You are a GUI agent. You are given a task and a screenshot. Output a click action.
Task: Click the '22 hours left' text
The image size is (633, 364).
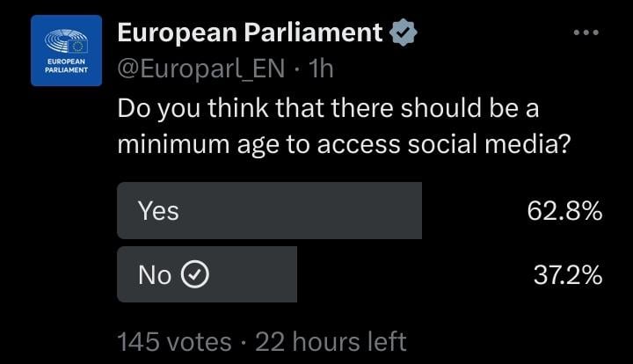(331, 341)
